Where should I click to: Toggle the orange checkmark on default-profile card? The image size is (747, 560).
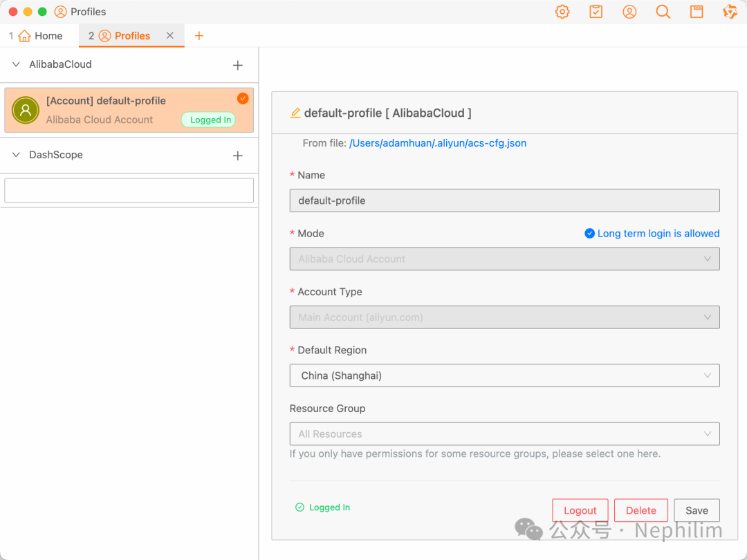[x=243, y=99]
